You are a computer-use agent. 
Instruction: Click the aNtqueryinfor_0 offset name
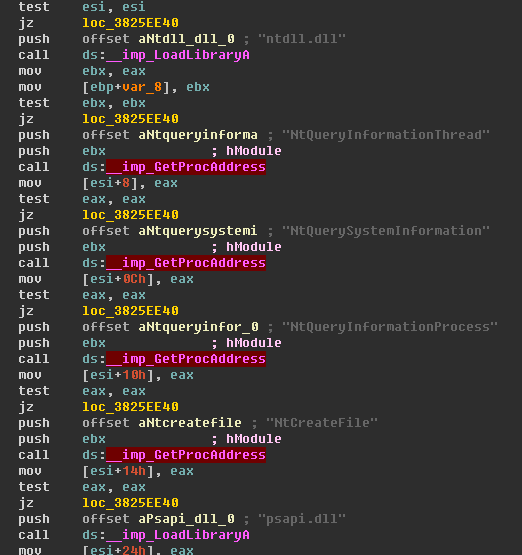[x=199, y=327]
